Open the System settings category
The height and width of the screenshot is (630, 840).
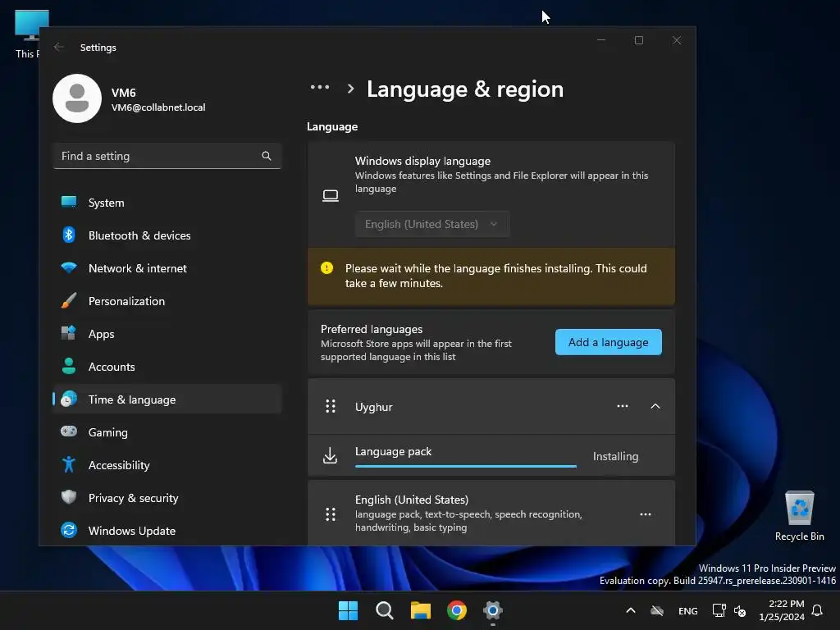point(167,203)
